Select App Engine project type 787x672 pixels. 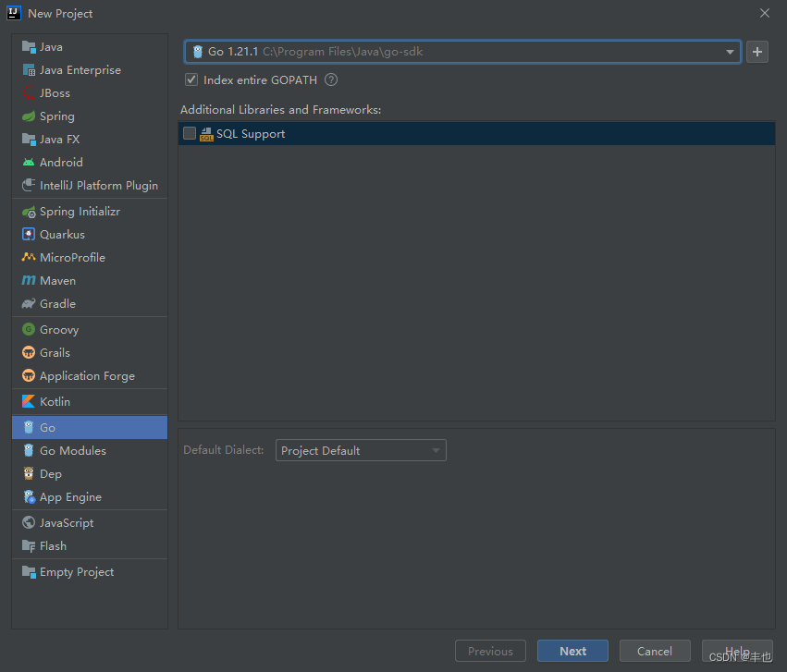coord(90,497)
